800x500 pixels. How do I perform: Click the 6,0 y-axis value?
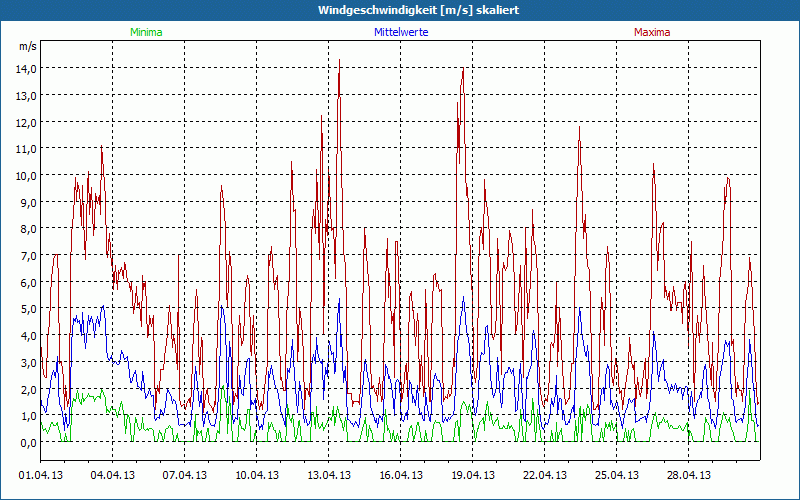(28, 282)
